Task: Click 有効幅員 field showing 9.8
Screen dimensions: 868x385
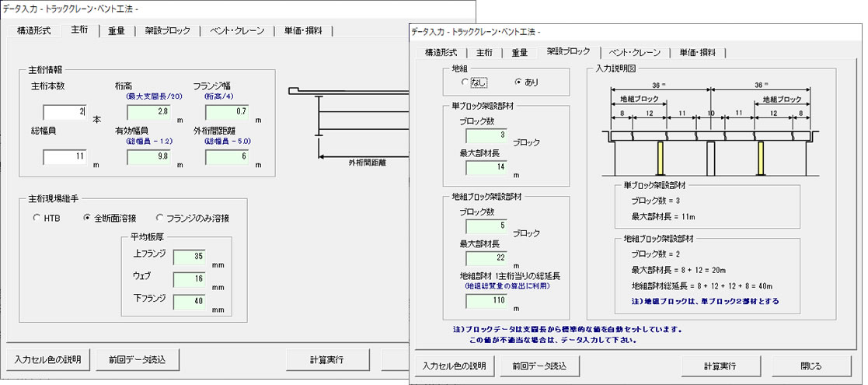Action: pos(148,158)
